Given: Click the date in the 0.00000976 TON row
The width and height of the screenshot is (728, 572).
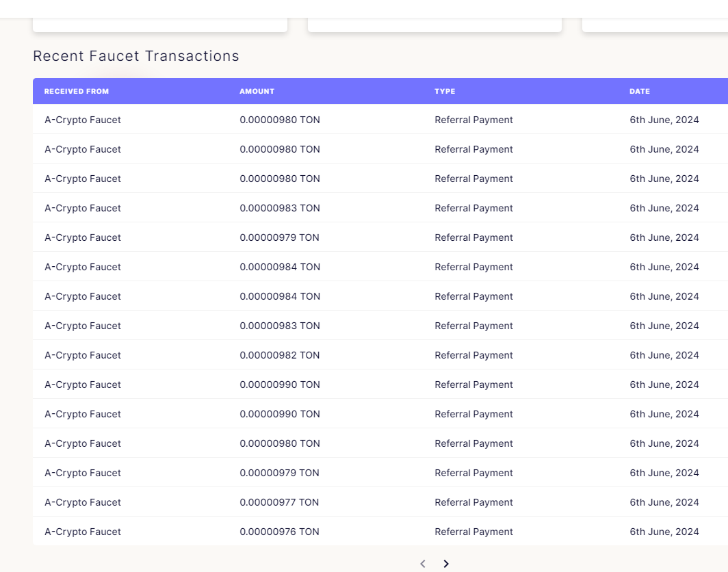Looking at the screenshot, I should pos(664,532).
